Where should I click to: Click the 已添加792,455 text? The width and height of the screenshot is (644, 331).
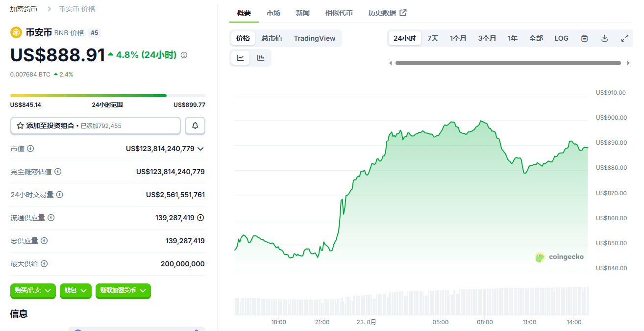pyautogui.click(x=101, y=126)
